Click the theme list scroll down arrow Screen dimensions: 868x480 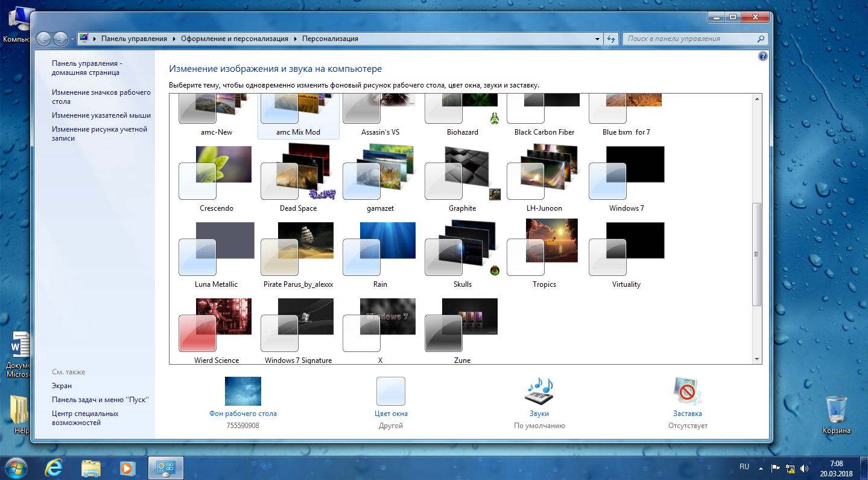[757, 359]
